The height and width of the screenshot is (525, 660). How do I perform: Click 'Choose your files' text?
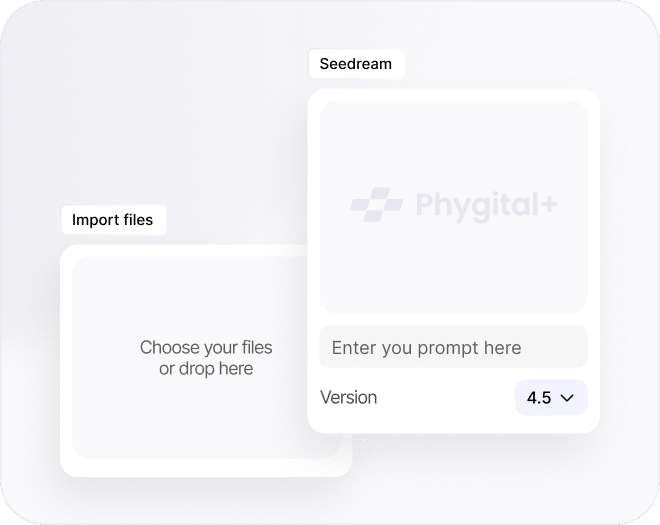(x=205, y=348)
